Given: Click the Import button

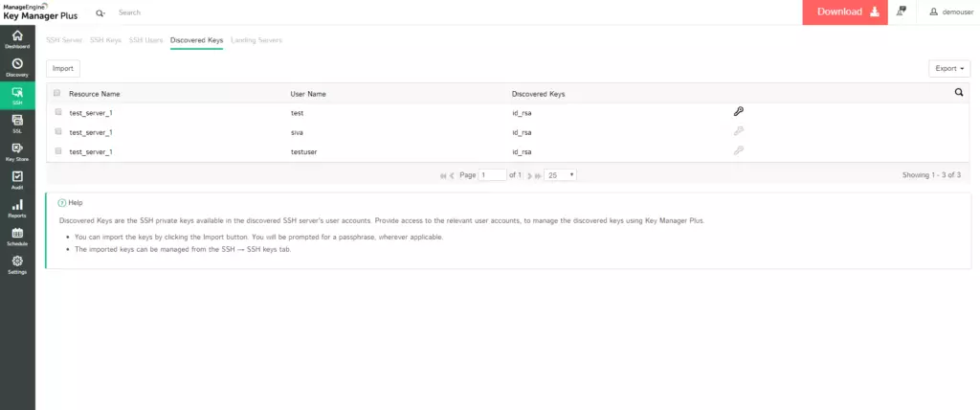Looking at the screenshot, I should (63, 68).
